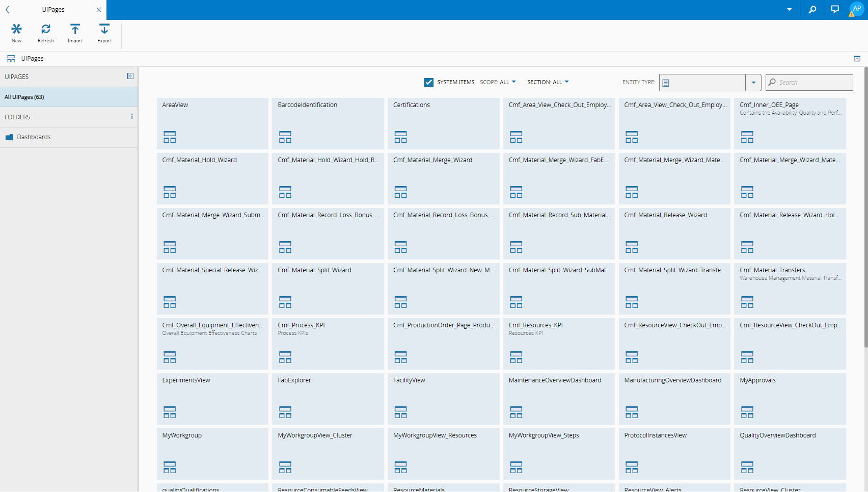
Task: Open Cmf_Overall_Equipment_Effectiveness card
Action: tap(212, 344)
